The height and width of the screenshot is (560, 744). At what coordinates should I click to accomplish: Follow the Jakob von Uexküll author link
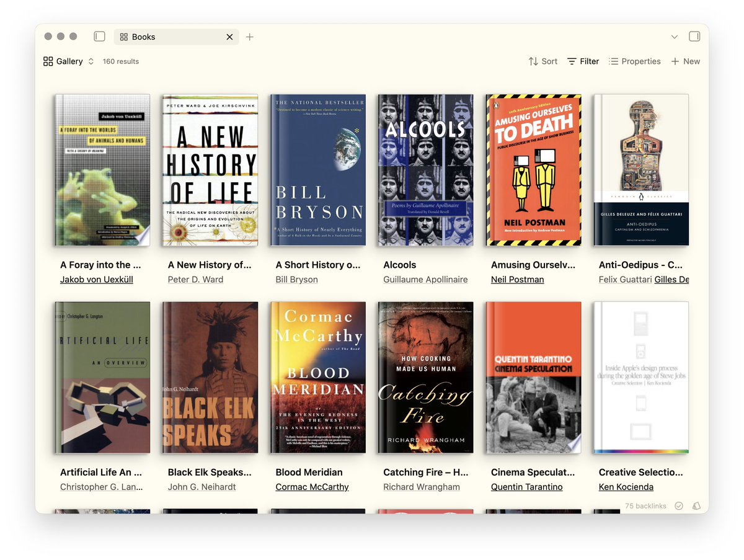(97, 280)
